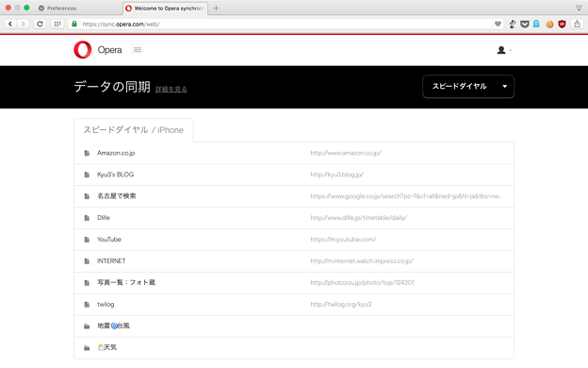Click the share icon at toolbar right
Screen dimensions: 588x368
point(577,24)
